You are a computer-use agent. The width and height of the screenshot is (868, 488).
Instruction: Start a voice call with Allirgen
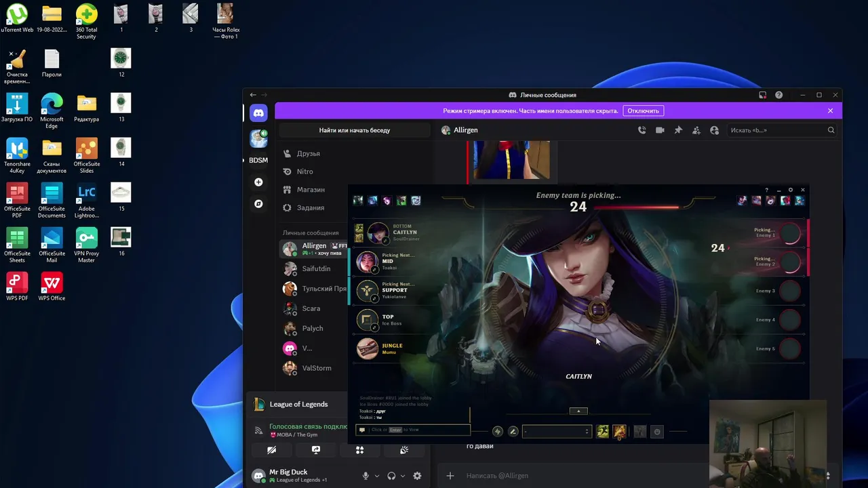pos(642,130)
